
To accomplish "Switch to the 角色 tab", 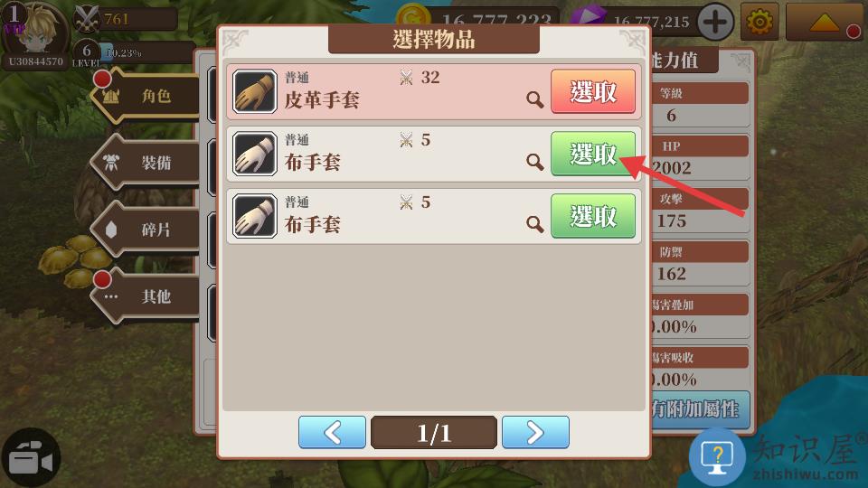I will [x=146, y=96].
